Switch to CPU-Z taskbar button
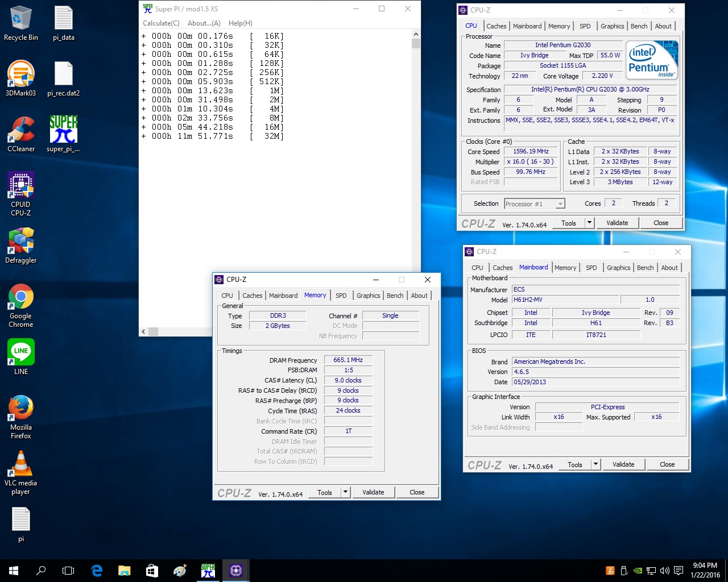The height and width of the screenshot is (582, 728). pyautogui.click(x=236, y=570)
